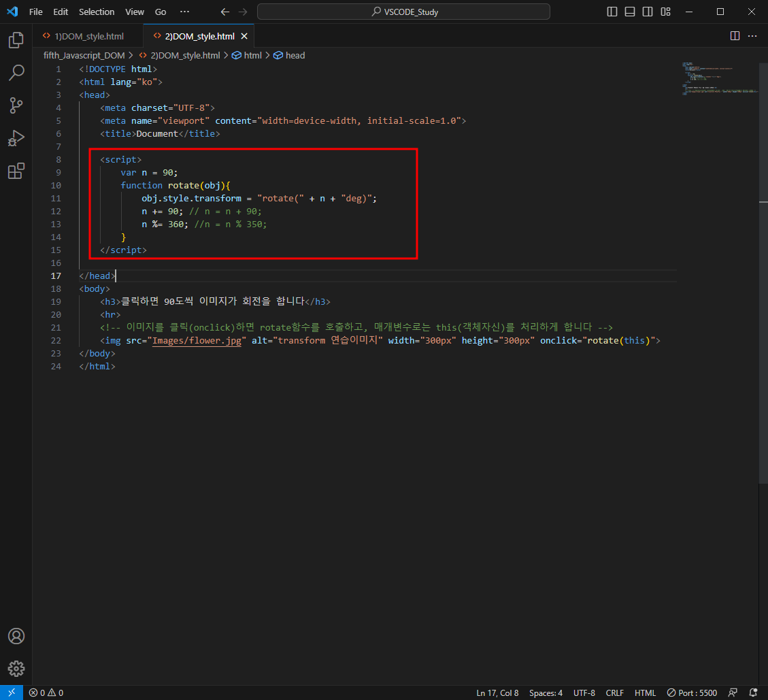Open the Explorer view in activity bar

(x=16, y=39)
